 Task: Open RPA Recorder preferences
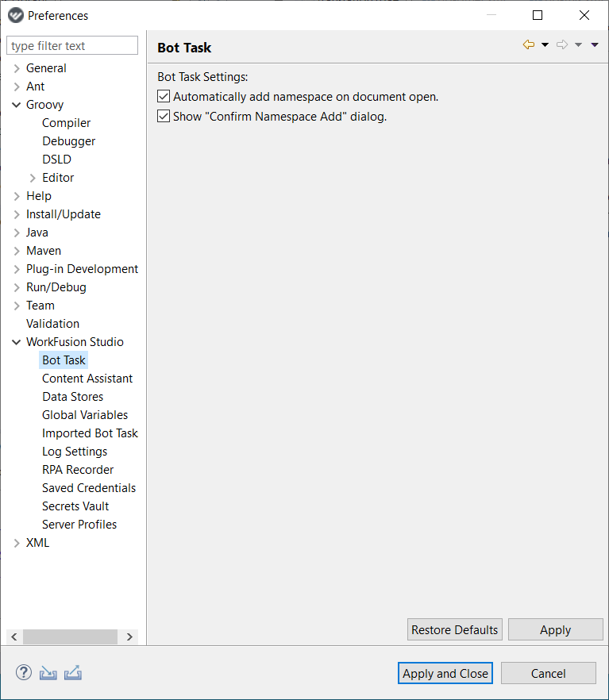click(78, 470)
